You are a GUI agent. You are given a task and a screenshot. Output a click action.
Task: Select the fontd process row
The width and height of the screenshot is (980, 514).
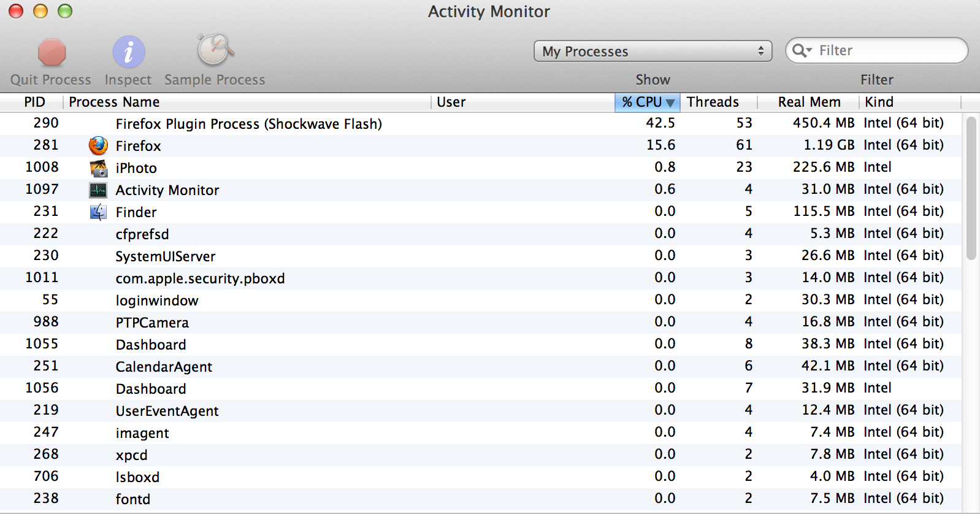coord(481,499)
